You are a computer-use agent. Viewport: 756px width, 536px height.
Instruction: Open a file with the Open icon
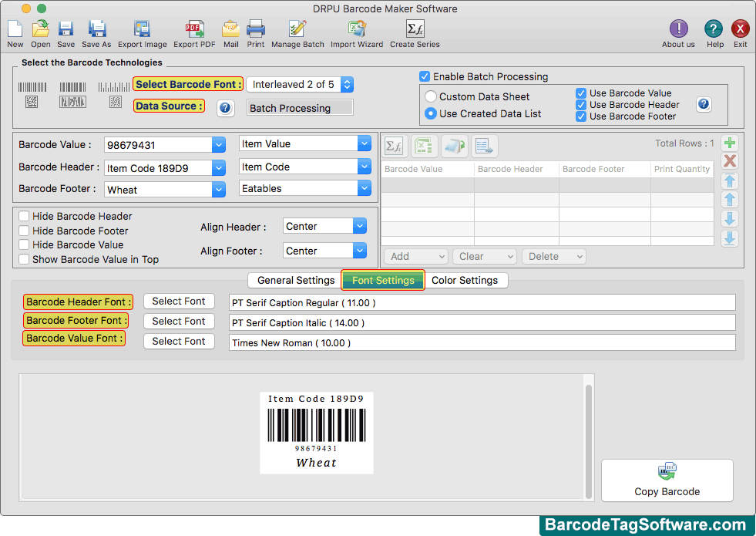pyautogui.click(x=41, y=29)
